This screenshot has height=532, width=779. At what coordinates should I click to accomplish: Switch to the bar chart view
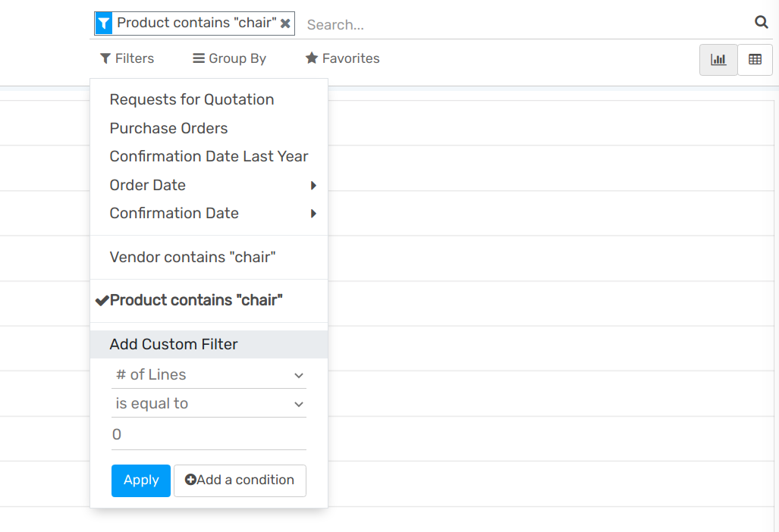point(718,59)
